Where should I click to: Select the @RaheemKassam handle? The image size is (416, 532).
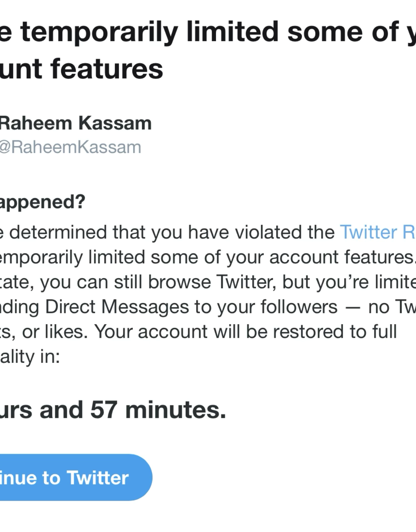coord(70,147)
